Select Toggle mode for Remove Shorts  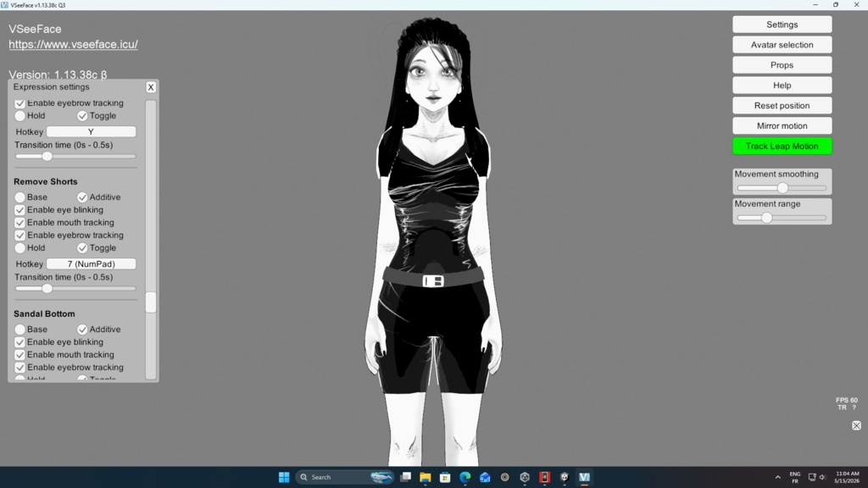pos(82,248)
